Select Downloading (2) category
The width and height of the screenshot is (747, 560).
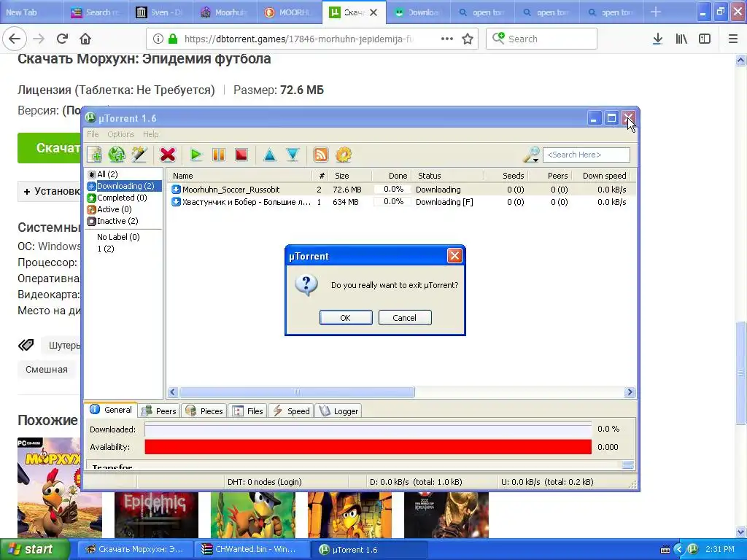[x=124, y=186]
